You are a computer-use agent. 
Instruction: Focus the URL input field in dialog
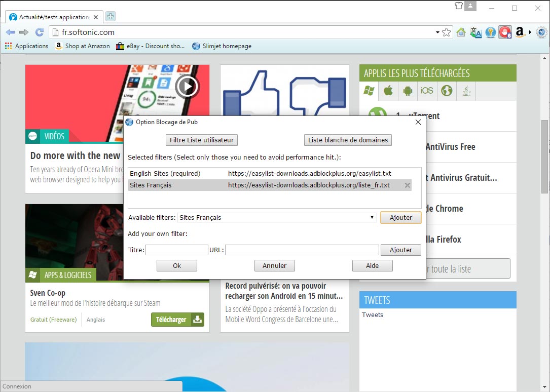pyautogui.click(x=302, y=250)
